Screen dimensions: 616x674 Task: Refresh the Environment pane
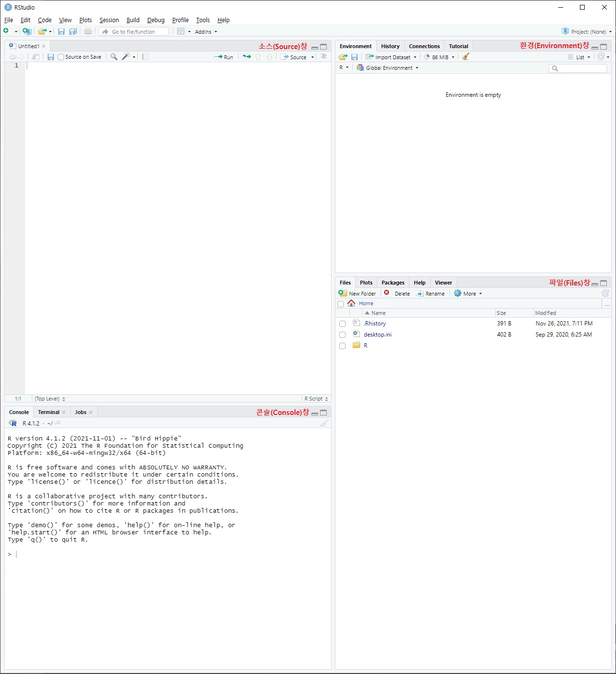point(601,56)
